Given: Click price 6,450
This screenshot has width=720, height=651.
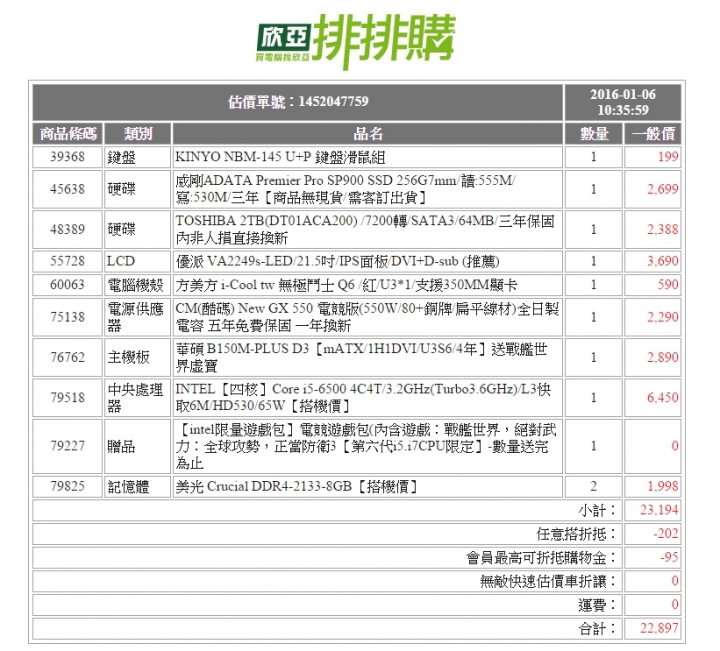Looking at the screenshot, I should click(x=663, y=397).
